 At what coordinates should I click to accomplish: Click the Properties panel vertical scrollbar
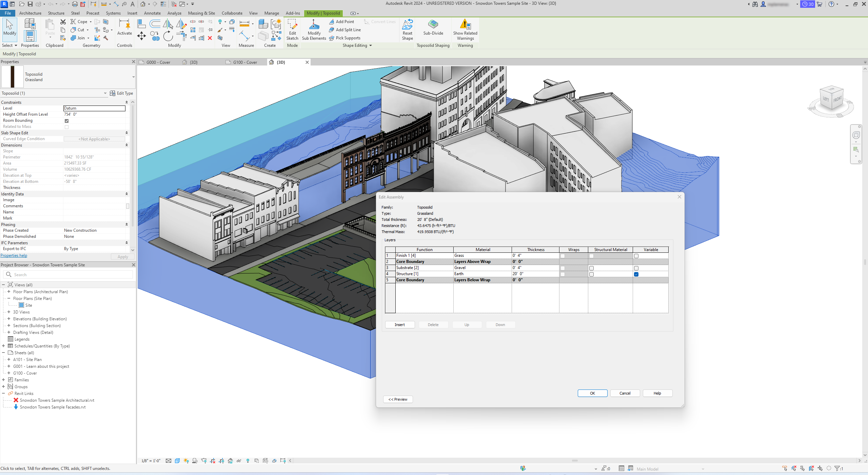click(x=133, y=176)
